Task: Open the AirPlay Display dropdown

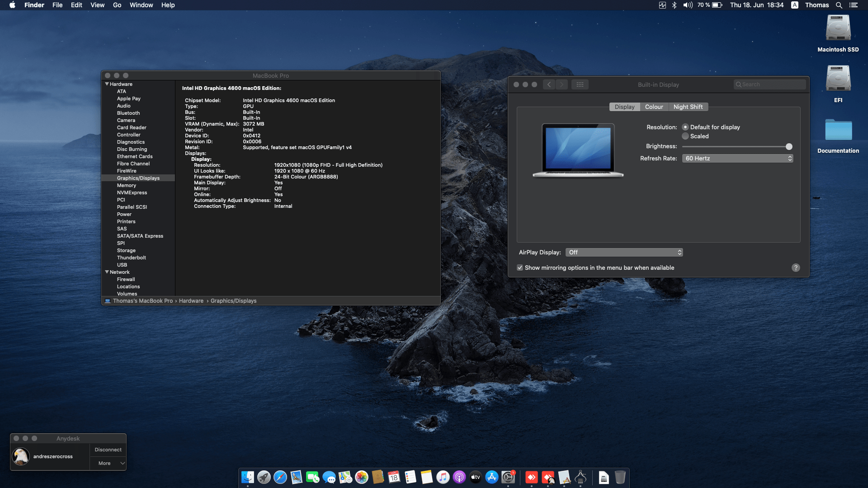Action: [624, 253]
